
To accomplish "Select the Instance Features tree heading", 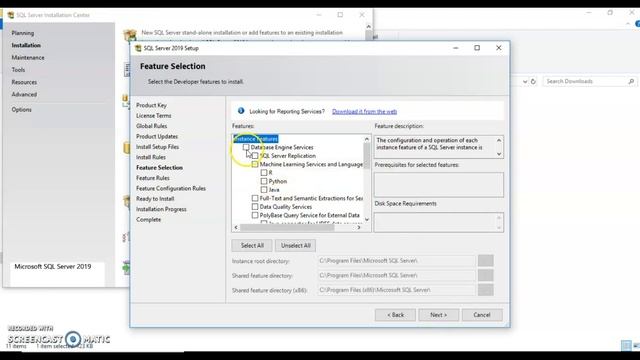I will [256, 139].
